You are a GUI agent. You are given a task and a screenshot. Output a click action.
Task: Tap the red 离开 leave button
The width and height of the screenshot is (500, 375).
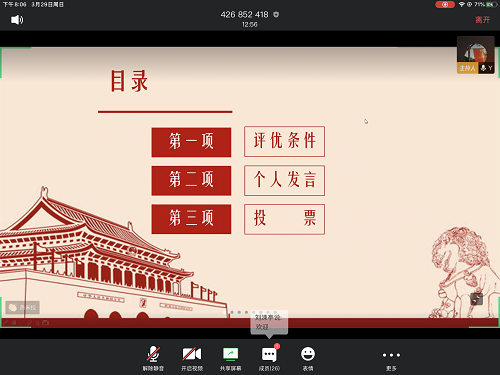tap(482, 20)
